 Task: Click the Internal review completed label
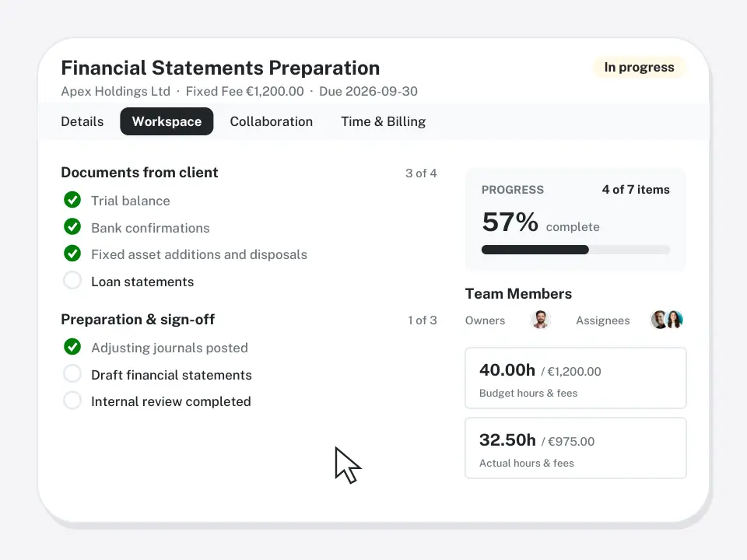171,402
